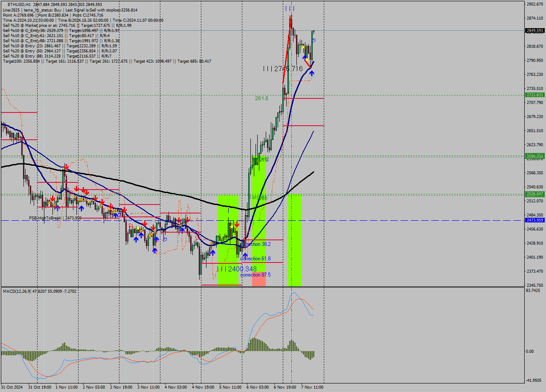Click the 5 Nov 11:00 time axis label
The image size is (546, 392).
coord(230,387)
